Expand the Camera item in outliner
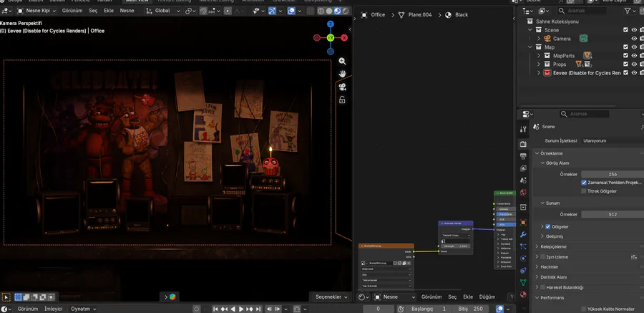 pyautogui.click(x=539, y=39)
